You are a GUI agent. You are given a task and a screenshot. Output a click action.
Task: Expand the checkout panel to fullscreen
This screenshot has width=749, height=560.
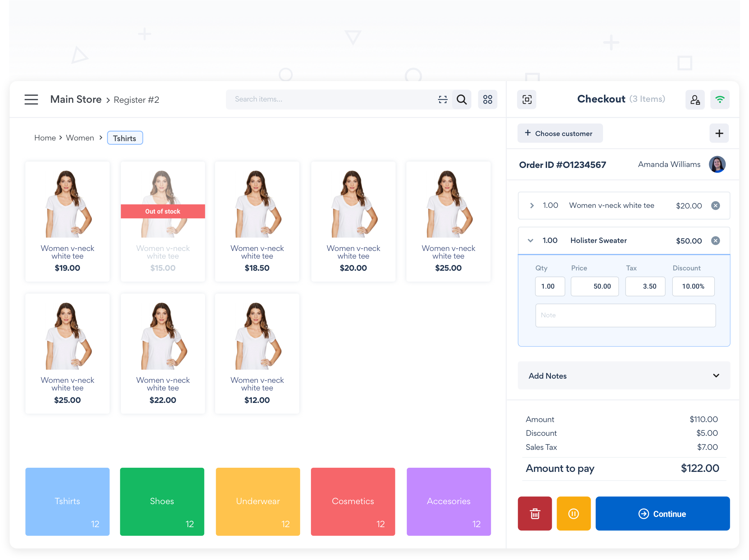pos(527,99)
